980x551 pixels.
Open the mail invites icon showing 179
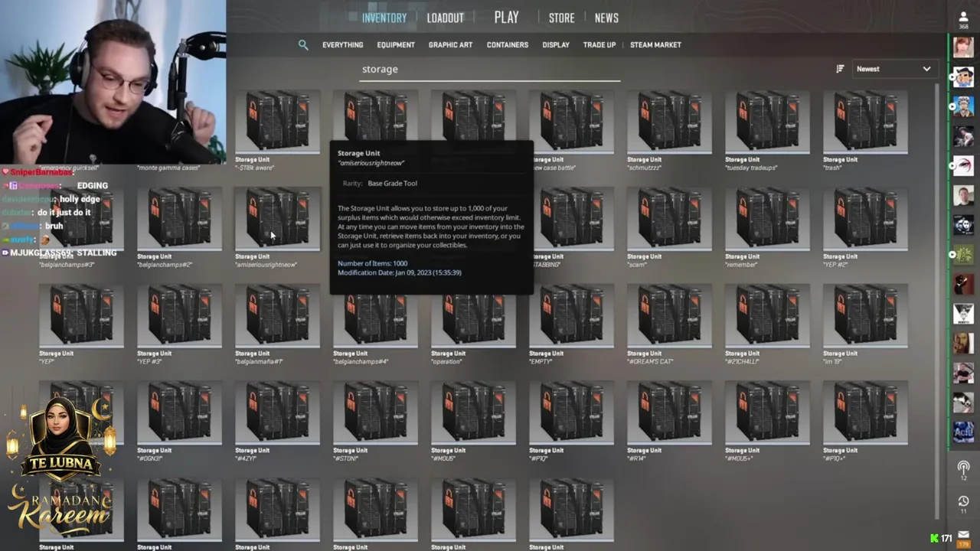[963, 538]
